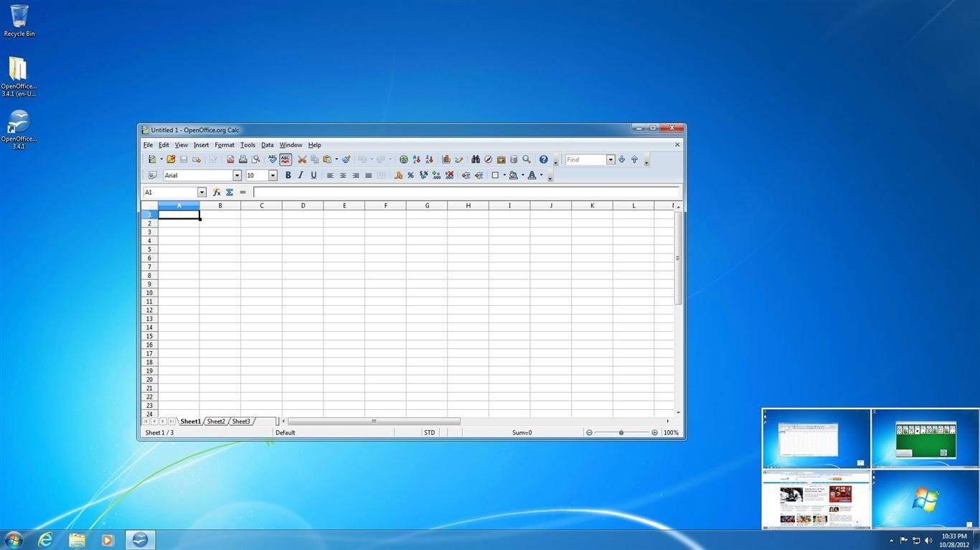The height and width of the screenshot is (550, 980).
Task: Open the Font Size dropdown arrow
Action: (x=273, y=175)
